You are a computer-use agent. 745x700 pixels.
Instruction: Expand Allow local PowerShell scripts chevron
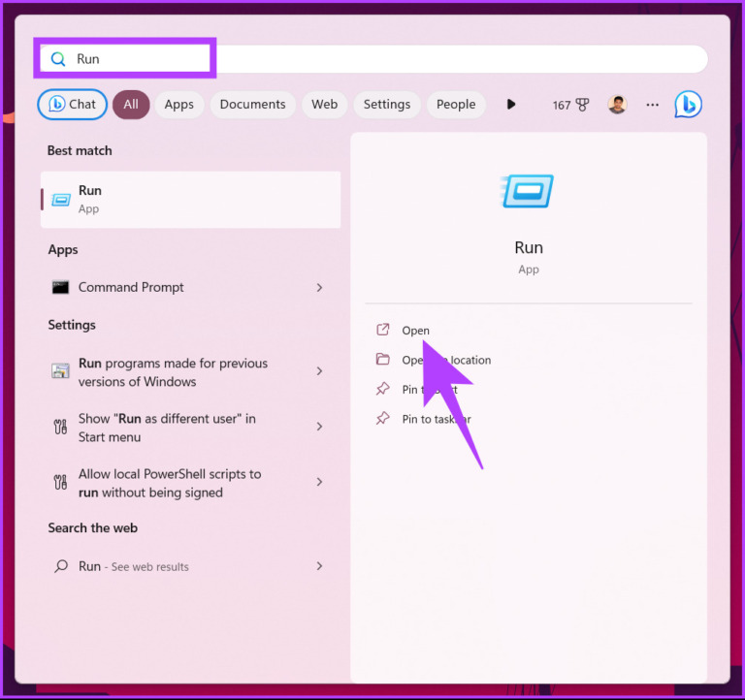[319, 482]
